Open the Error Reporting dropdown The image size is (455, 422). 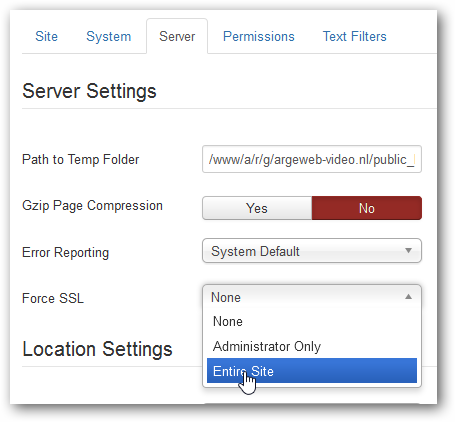pos(312,251)
